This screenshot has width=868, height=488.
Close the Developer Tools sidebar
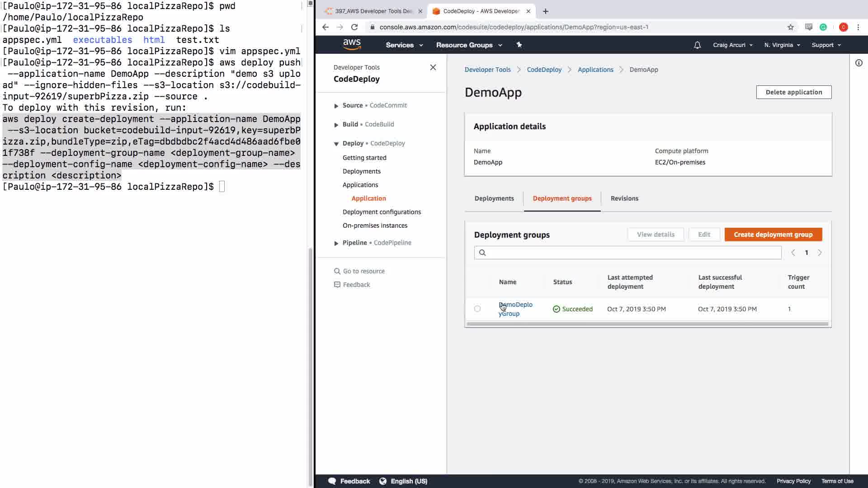(433, 67)
